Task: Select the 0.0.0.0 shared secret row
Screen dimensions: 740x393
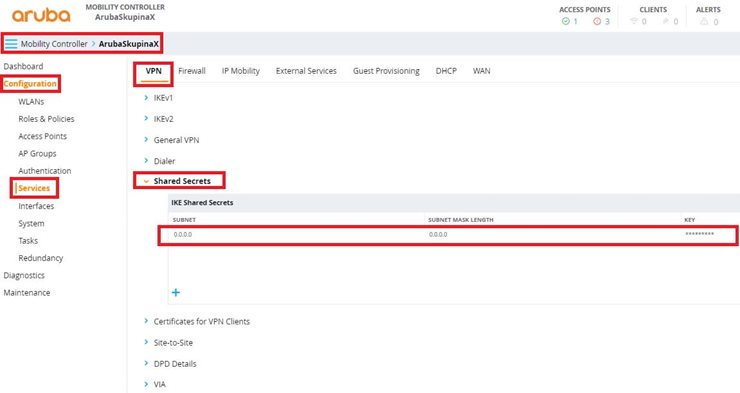Action: point(448,234)
